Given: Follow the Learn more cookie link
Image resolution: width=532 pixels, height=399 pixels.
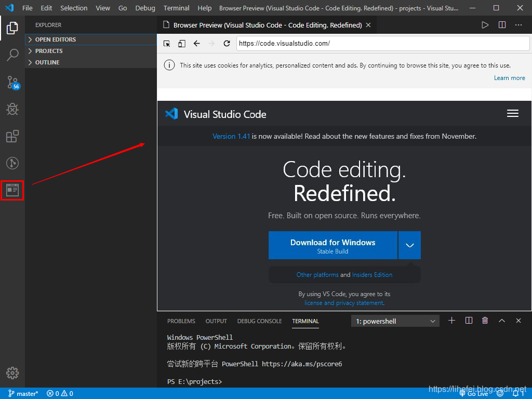Looking at the screenshot, I should pos(509,78).
